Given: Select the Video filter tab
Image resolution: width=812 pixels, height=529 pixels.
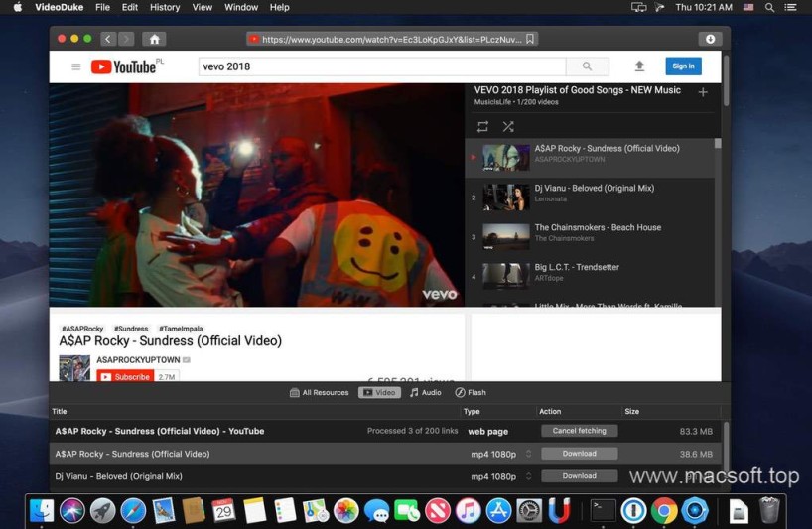Looking at the screenshot, I should click(380, 393).
